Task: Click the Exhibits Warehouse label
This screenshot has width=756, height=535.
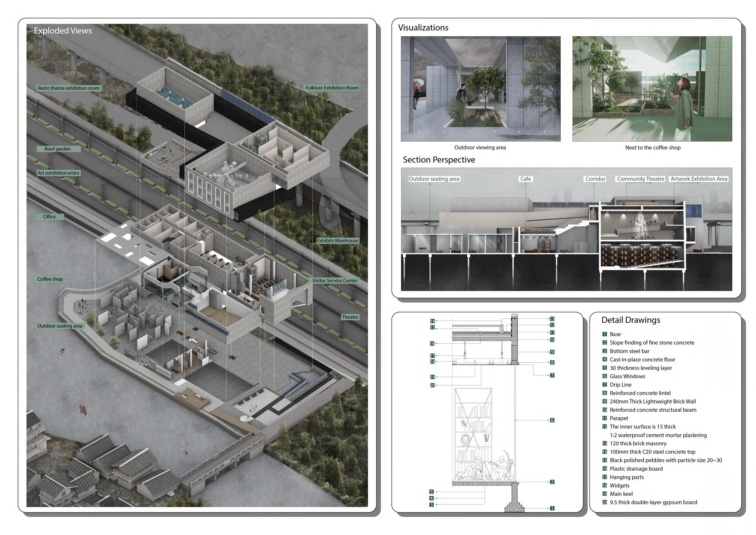Action: pyautogui.click(x=337, y=241)
